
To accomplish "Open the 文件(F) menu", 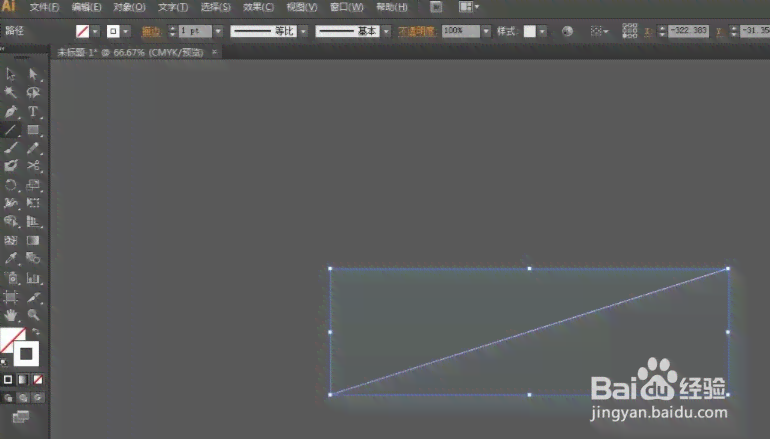I will point(44,7).
